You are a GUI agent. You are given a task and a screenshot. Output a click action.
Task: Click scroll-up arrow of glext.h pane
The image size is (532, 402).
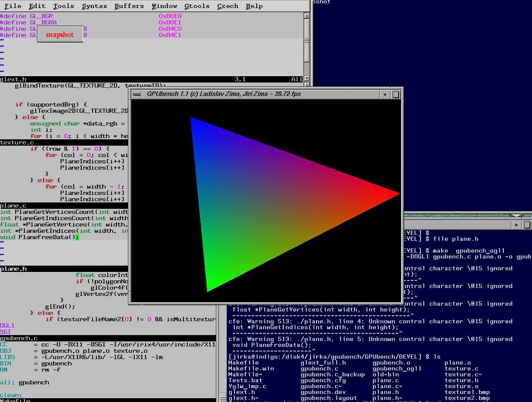pos(307,16)
